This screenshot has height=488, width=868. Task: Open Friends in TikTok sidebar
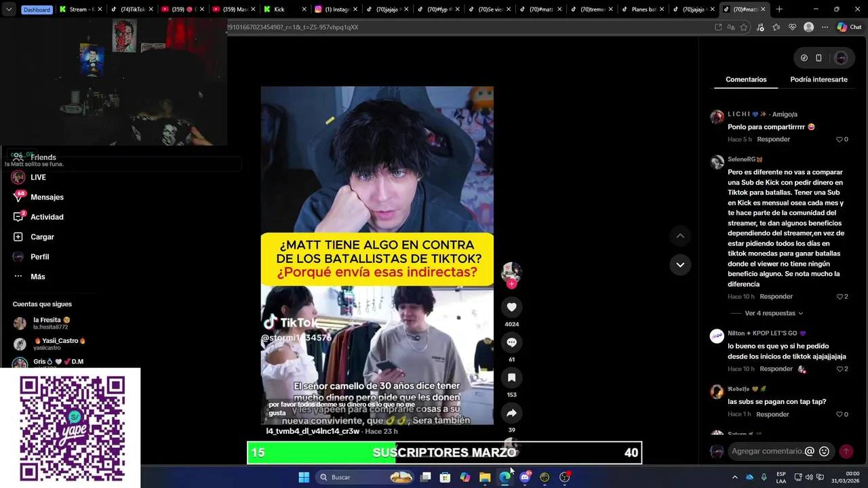pyautogui.click(x=43, y=157)
